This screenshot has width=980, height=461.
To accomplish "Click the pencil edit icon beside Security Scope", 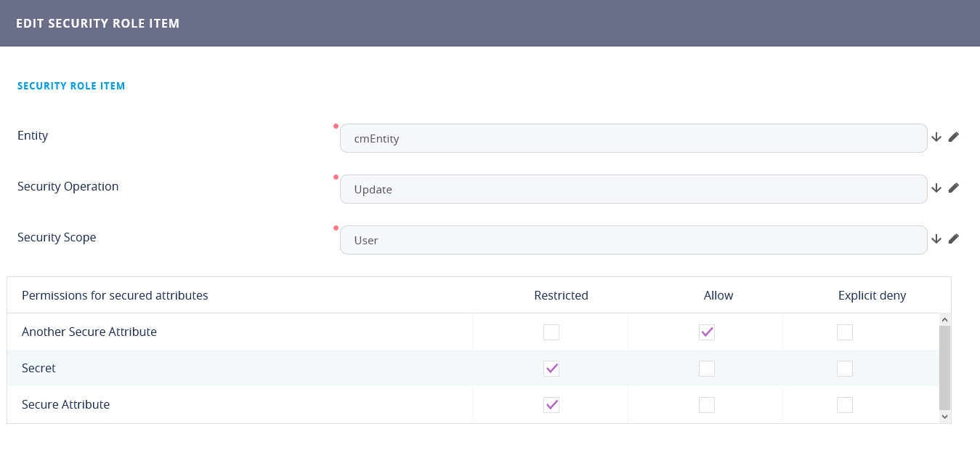I will click(954, 238).
